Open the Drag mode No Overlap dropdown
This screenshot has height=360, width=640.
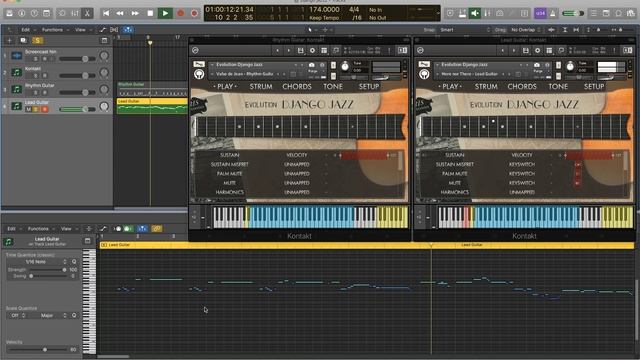[526, 30]
